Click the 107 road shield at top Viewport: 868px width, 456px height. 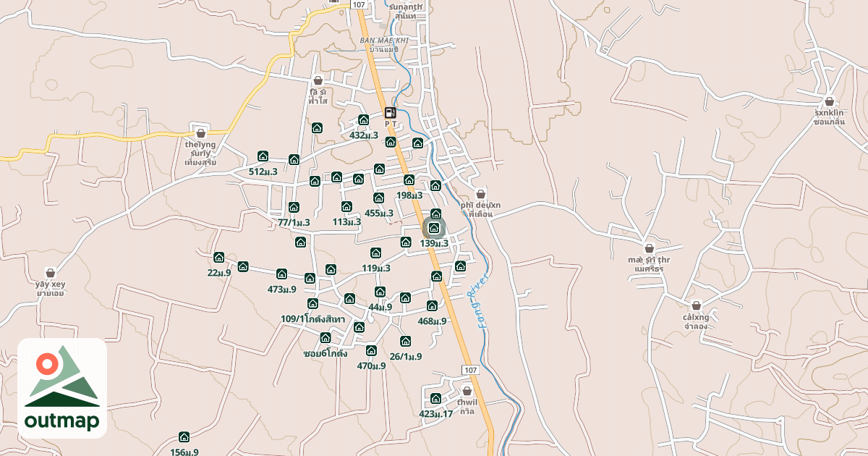358,4
